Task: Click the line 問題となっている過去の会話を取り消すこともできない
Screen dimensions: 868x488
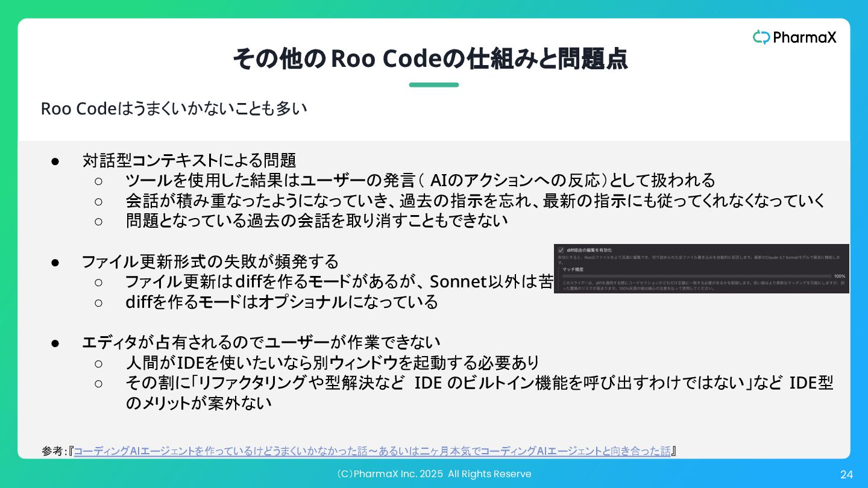Action: pyautogui.click(x=316, y=221)
